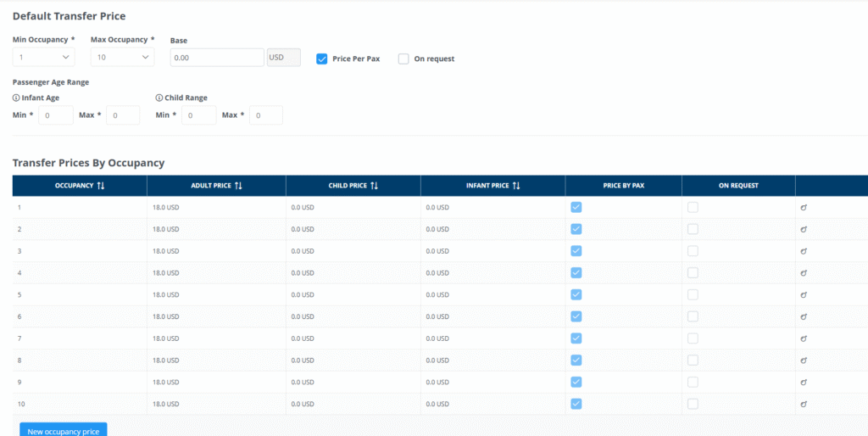Click the edit icon in occupancy row 4

pos(804,273)
